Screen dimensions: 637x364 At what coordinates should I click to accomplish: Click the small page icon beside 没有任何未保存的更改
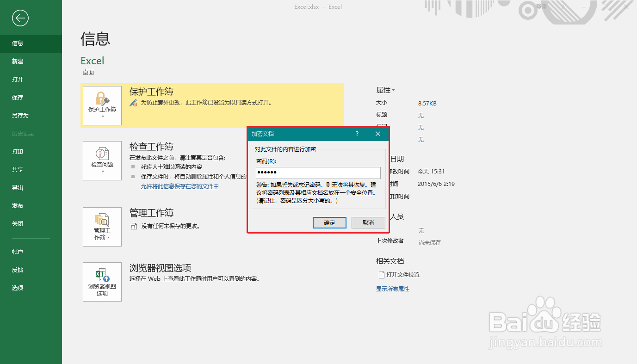134,226
